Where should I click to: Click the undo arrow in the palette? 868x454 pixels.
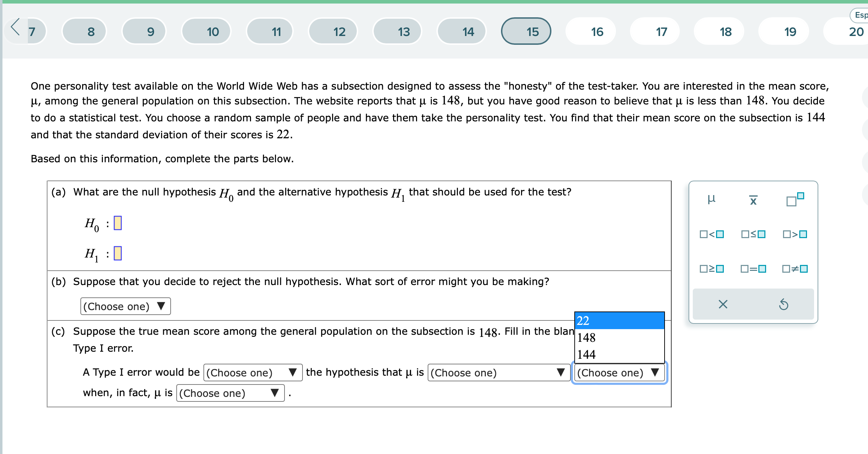[x=783, y=304]
